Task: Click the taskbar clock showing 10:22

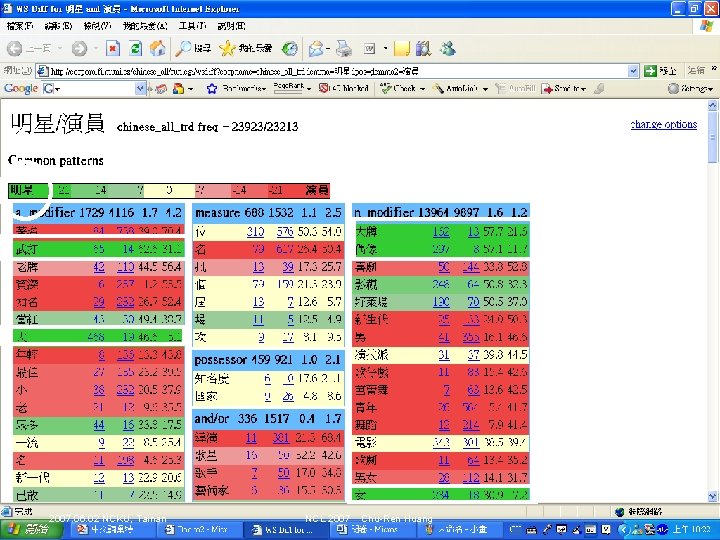Action: (690, 530)
